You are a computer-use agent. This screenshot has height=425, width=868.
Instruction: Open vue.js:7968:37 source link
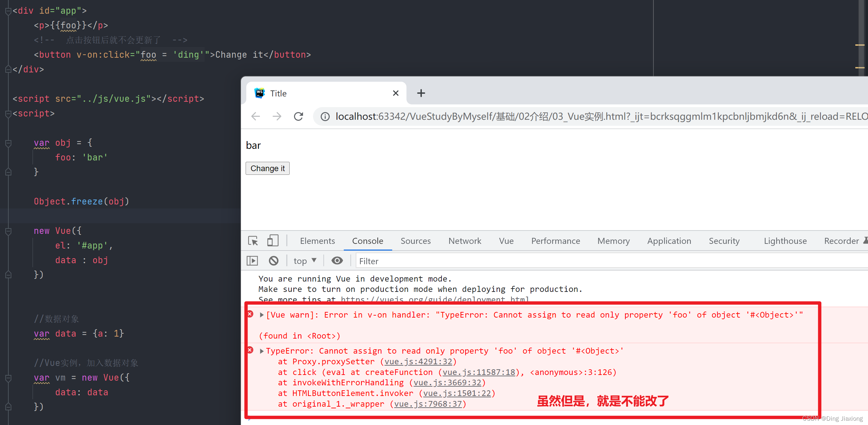428,404
